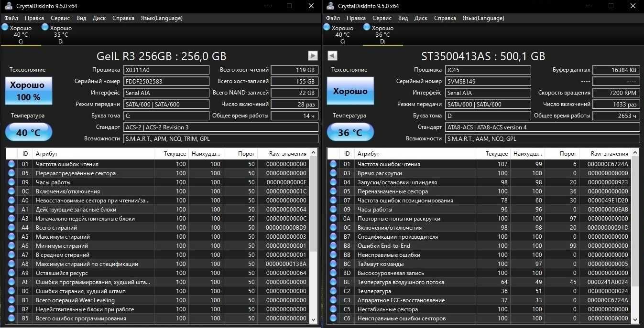
Task: Click status dot of Изначально недействительные блоки row
Action: point(11,219)
